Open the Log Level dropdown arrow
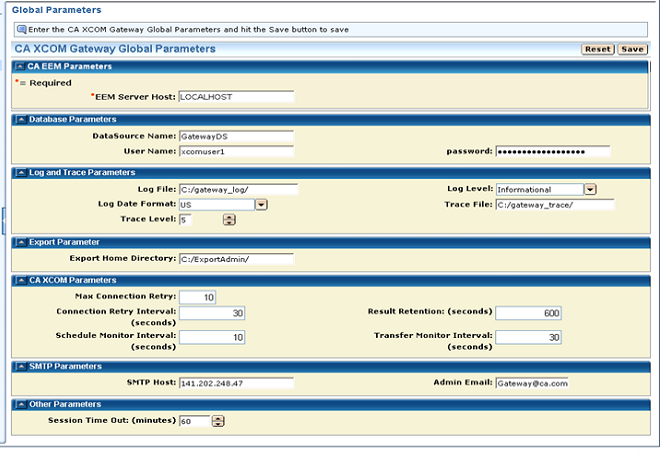 click(590, 189)
